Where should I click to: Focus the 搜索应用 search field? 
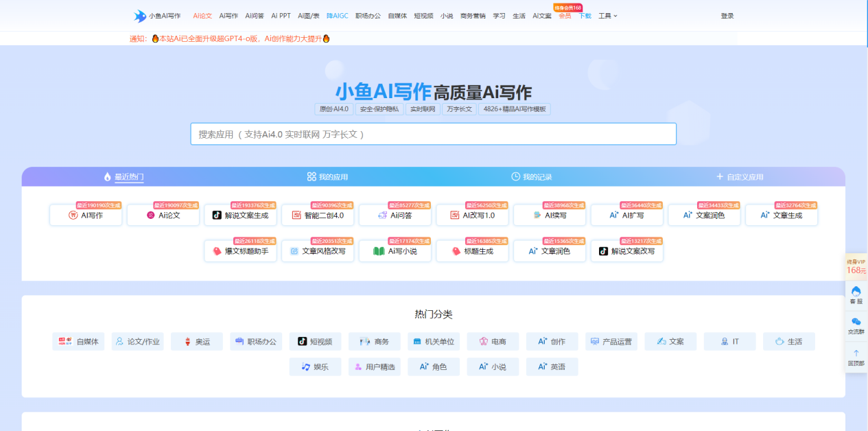tap(433, 134)
